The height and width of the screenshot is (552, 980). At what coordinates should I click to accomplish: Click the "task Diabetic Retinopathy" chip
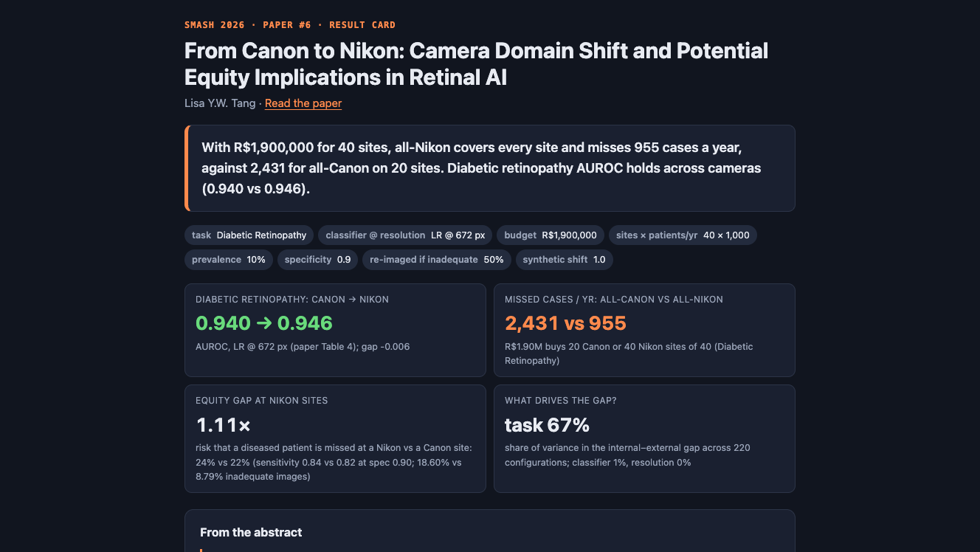[x=249, y=235]
